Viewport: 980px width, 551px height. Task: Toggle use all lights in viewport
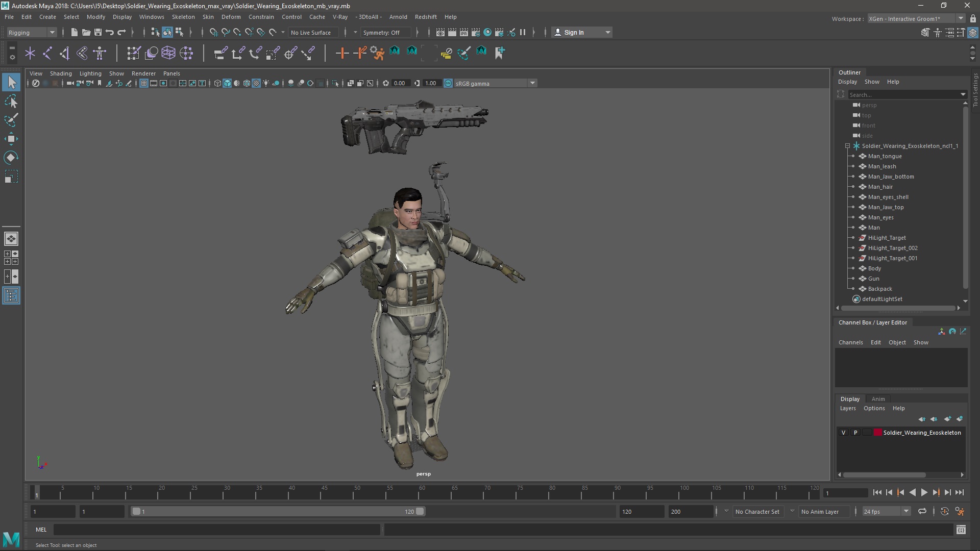[266, 83]
